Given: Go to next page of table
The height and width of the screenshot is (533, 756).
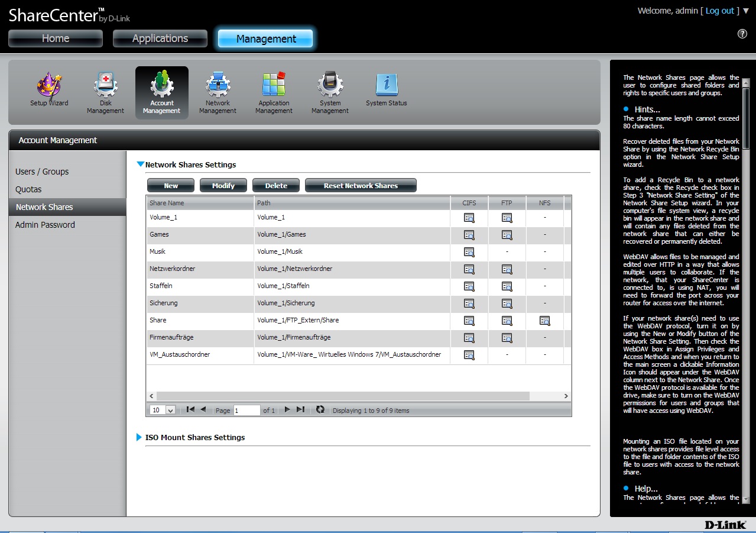Looking at the screenshot, I should coord(287,409).
